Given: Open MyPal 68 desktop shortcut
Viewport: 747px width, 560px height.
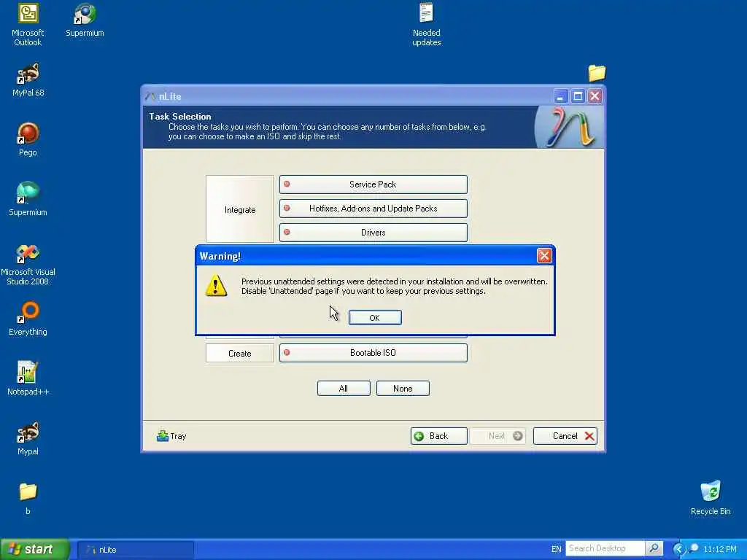Looking at the screenshot, I should [x=28, y=80].
